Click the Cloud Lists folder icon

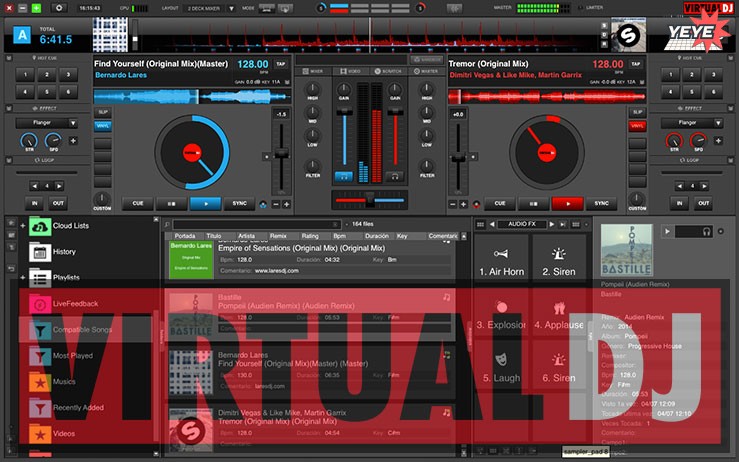pyautogui.click(x=40, y=226)
